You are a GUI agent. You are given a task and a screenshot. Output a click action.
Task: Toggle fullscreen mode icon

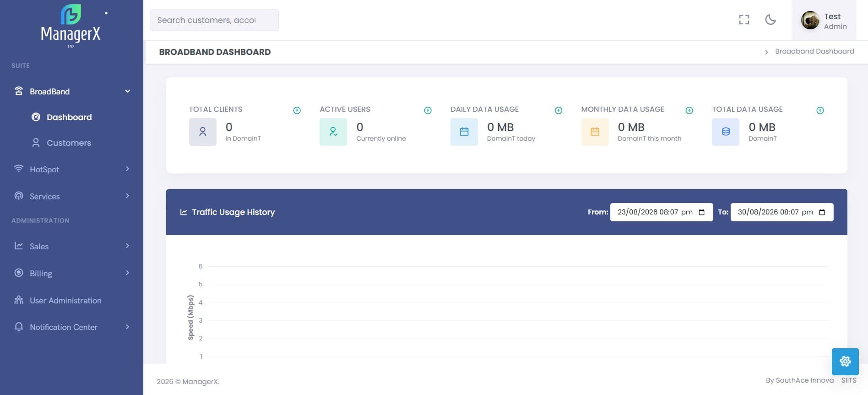[x=744, y=20]
